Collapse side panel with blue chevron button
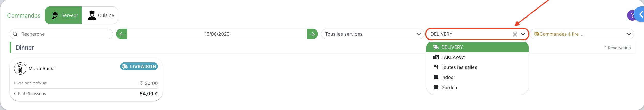Viewport: 644px width, 110px height. [x=640, y=14]
